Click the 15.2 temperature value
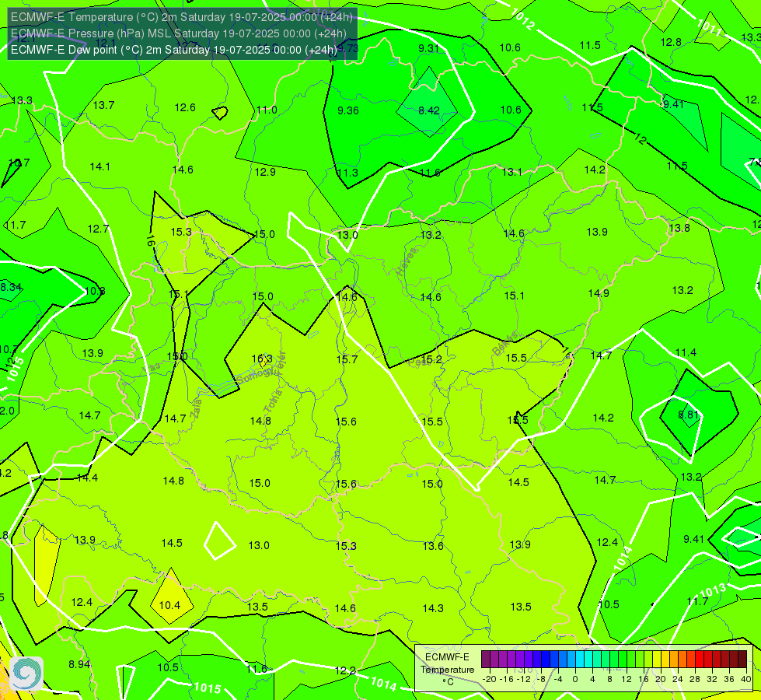Screen dimensions: 761x700 (x=431, y=359)
